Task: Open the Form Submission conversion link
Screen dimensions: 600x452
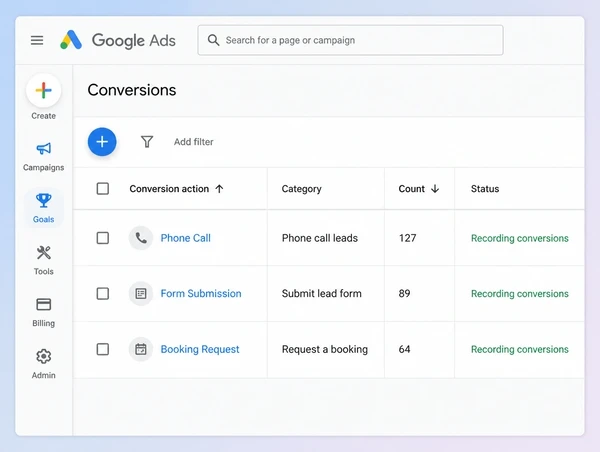Action: coord(201,294)
